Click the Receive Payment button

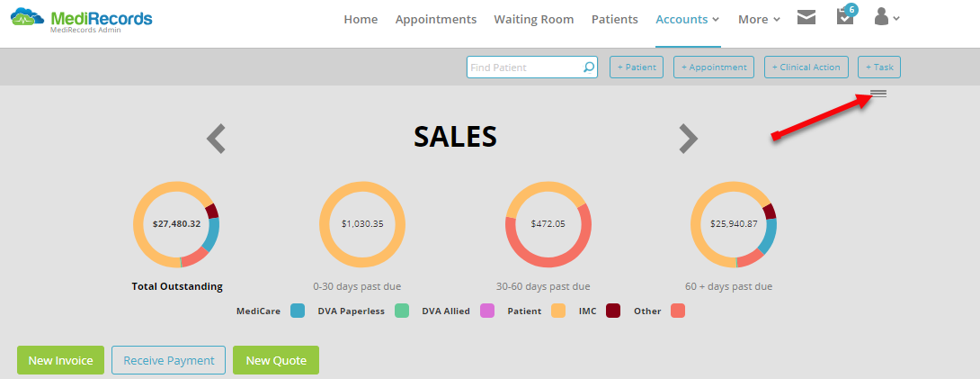pos(169,360)
